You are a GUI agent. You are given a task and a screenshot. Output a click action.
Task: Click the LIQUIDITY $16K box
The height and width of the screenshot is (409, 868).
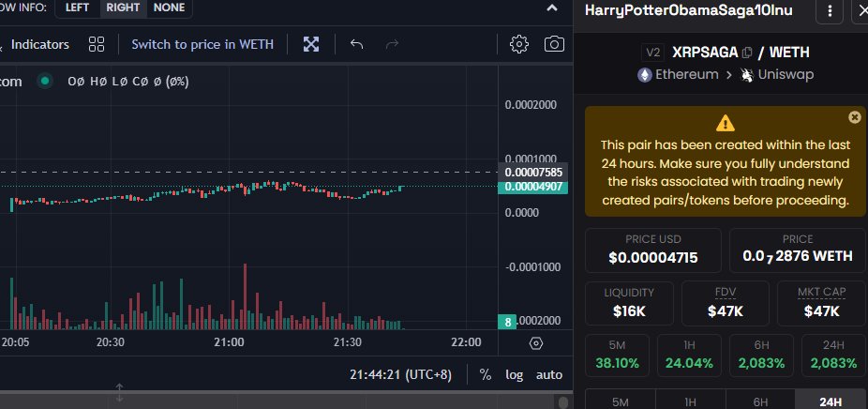pos(629,304)
